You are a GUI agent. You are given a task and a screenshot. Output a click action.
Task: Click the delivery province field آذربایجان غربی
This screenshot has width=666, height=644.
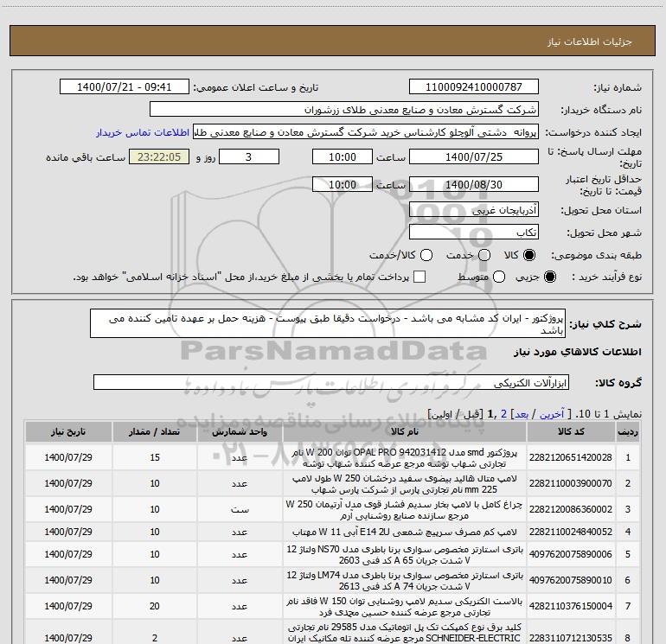[x=474, y=210]
